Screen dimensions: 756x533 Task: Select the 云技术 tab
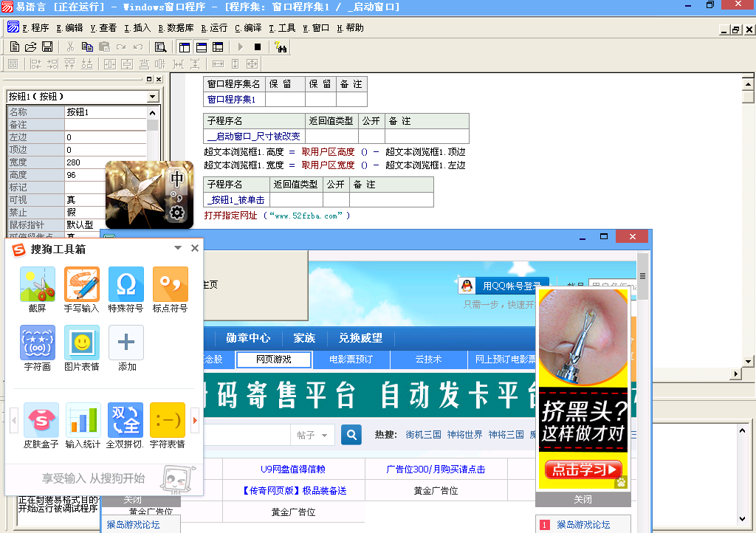[x=429, y=359]
